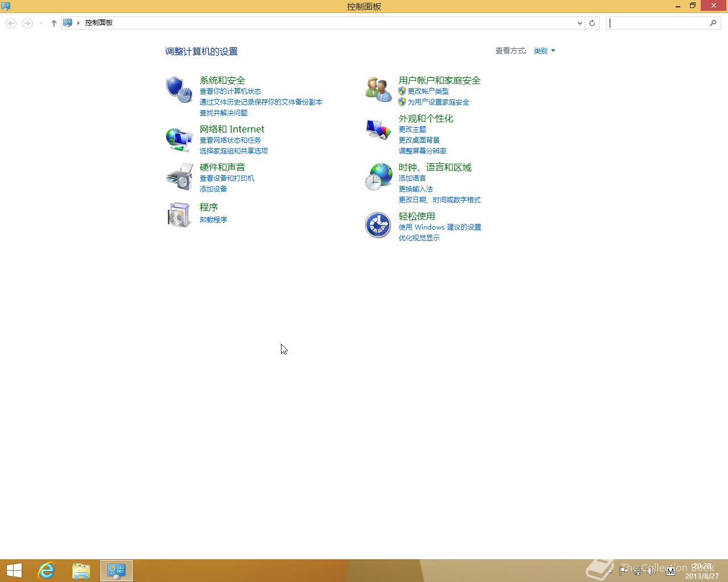Open the 时钟、语言和区域 globe clock icon
Image resolution: width=728 pixels, height=582 pixels.
point(378,177)
